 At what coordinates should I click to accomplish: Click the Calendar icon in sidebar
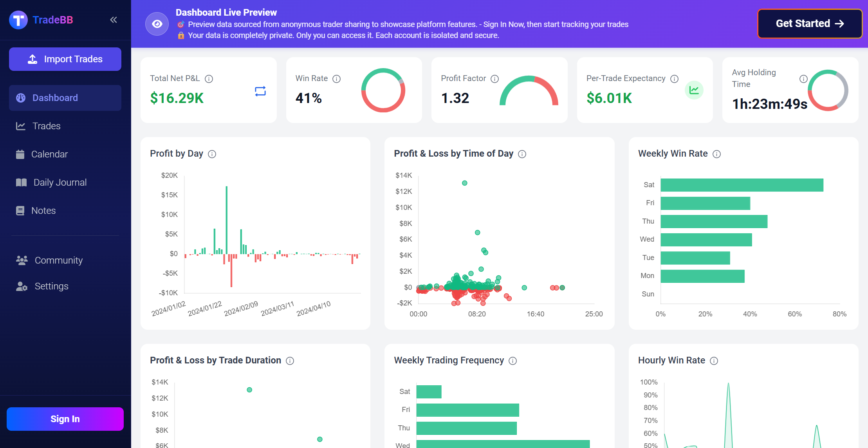click(20, 154)
